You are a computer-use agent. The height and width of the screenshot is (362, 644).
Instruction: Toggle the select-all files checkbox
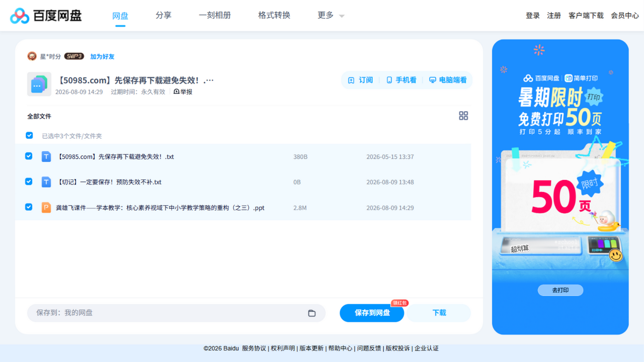pos(29,135)
